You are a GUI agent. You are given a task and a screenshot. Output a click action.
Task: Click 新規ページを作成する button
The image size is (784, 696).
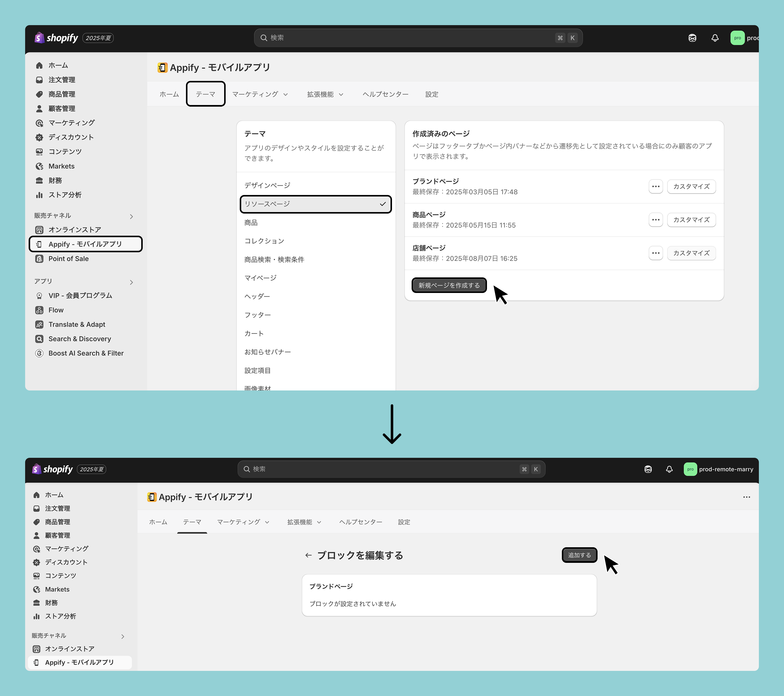(x=449, y=285)
